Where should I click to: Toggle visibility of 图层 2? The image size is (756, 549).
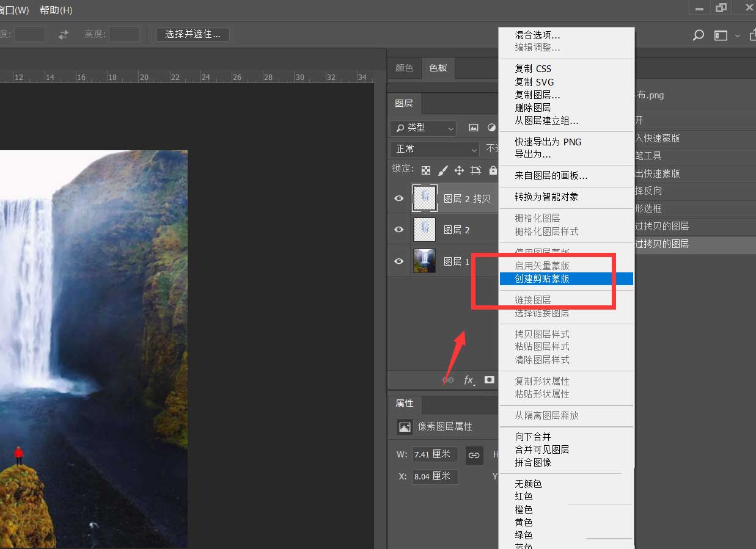[398, 230]
